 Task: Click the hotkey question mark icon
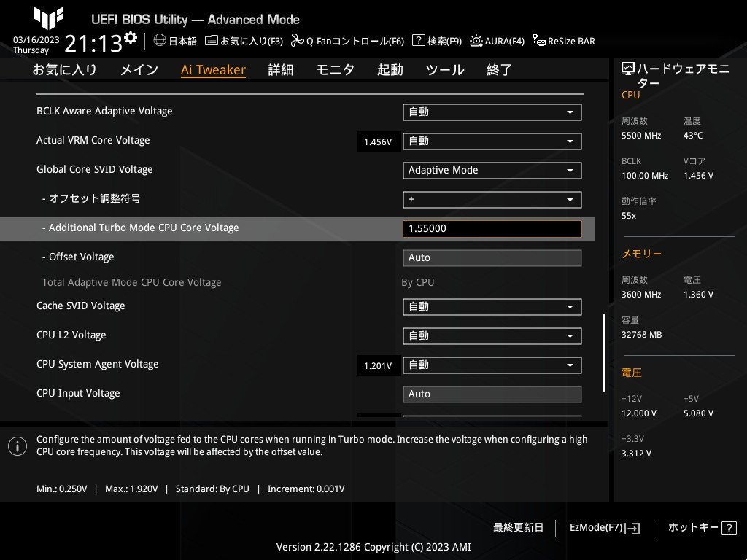pyautogui.click(x=729, y=528)
